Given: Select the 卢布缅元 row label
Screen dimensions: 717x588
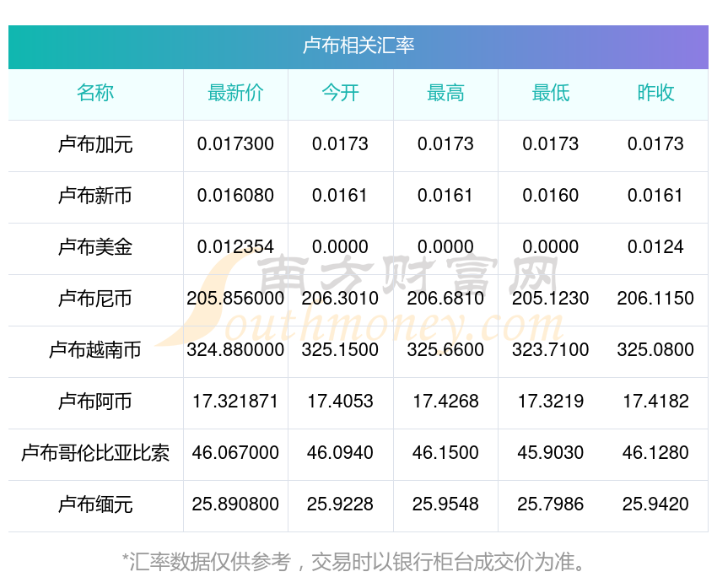Looking at the screenshot, I should click(x=95, y=504).
